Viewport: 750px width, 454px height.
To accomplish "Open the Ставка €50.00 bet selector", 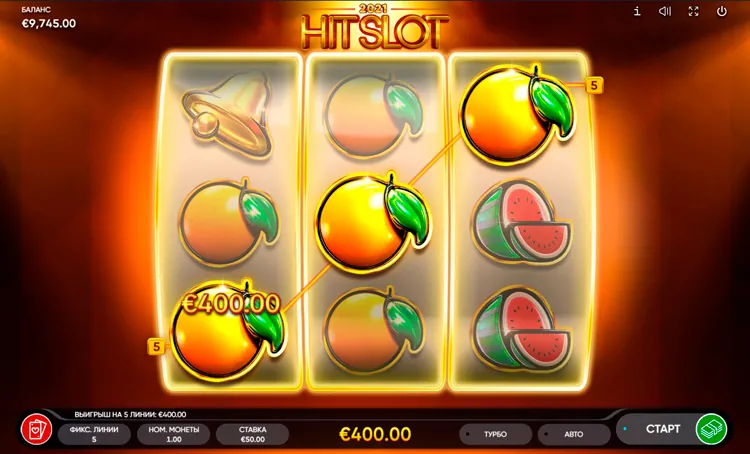I will (253, 434).
